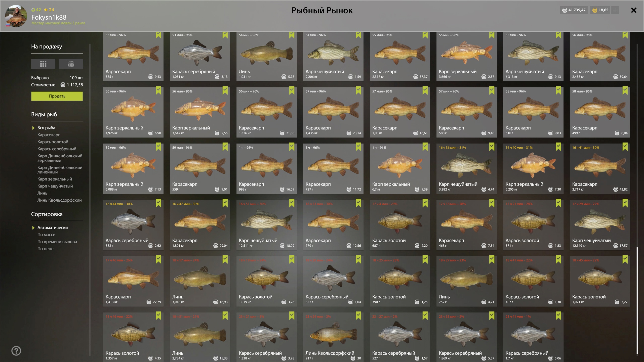Filter by Вся рыба arrow
The width and height of the screenshot is (644, 362).
pyautogui.click(x=33, y=128)
